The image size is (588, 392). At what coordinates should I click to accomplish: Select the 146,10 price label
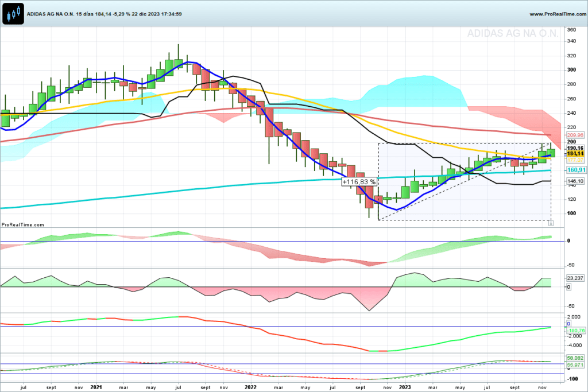(x=575, y=181)
